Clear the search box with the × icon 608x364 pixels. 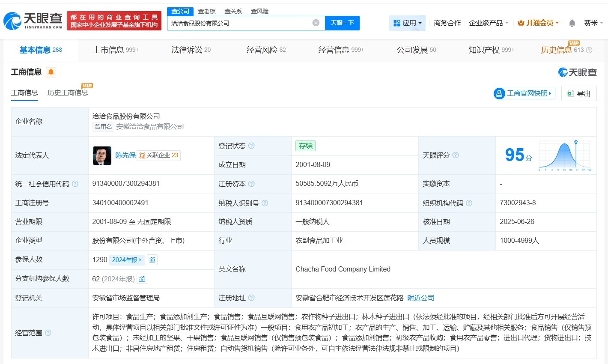click(x=316, y=23)
